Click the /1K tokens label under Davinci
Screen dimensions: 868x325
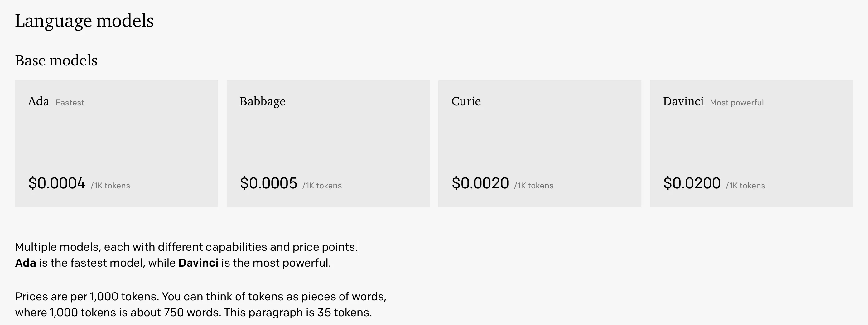[x=745, y=186]
